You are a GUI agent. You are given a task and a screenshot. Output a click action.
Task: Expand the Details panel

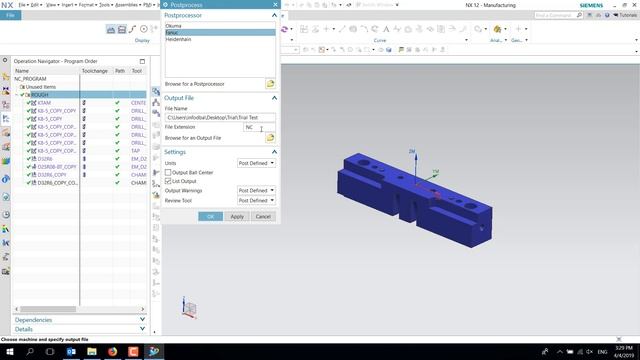click(x=142, y=329)
